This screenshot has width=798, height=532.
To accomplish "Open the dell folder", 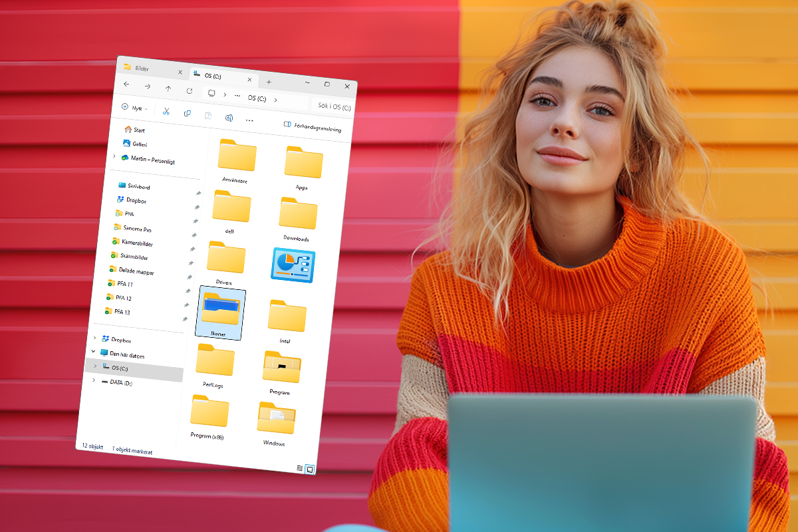I will 231,211.
